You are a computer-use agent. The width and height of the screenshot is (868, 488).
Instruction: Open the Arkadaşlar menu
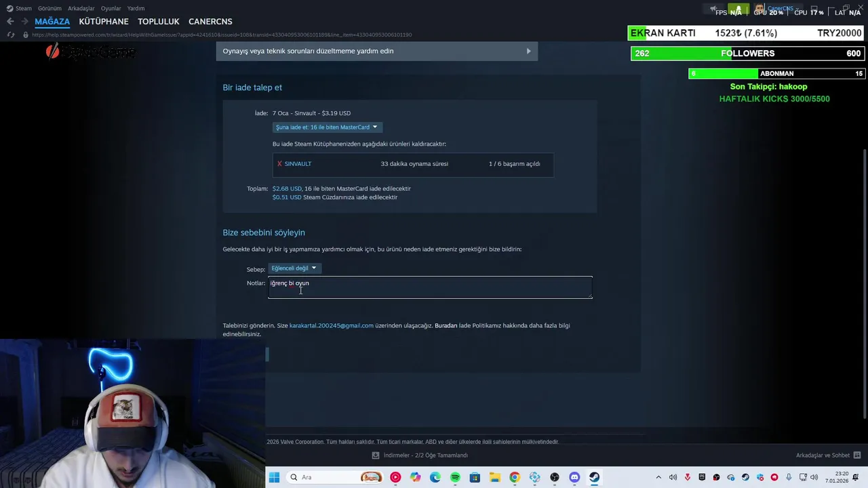coord(81,8)
